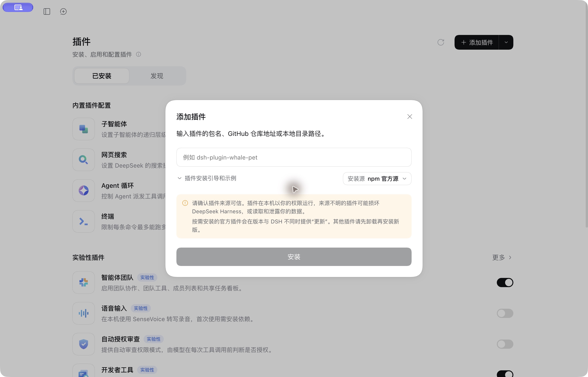Open the 添加插件 dropdown arrow
The width and height of the screenshot is (588, 377).
coord(506,42)
